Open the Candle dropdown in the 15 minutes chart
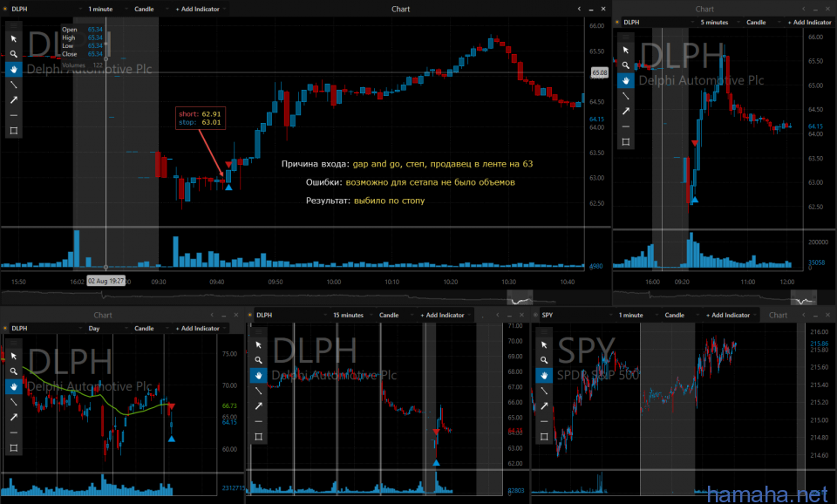This screenshot has height=504, width=837. [389, 315]
